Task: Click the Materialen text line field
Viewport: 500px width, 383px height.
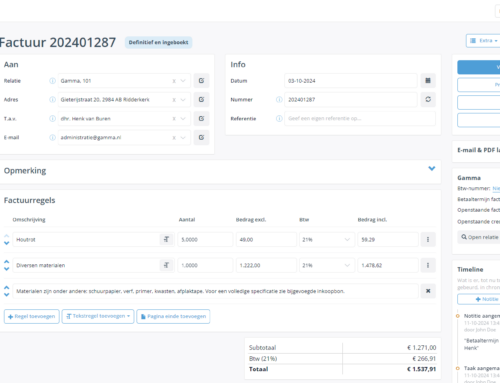Action: pyautogui.click(x=215, y=291)
